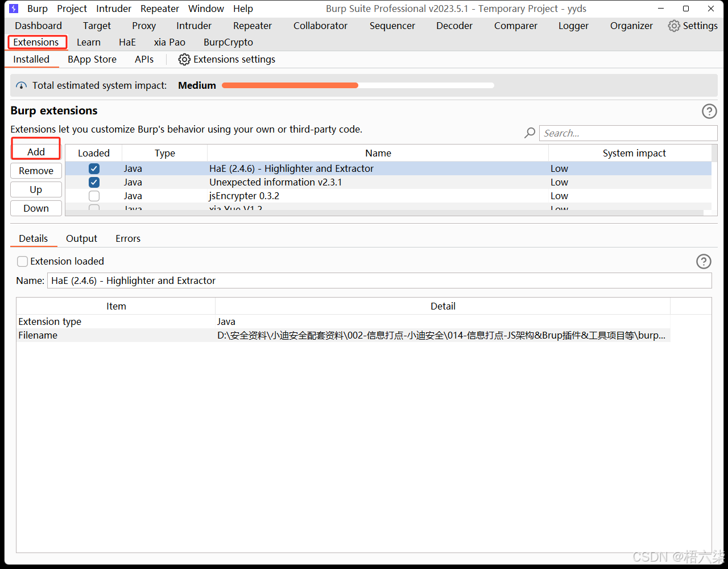Image resolution: width=728 pixels, height=569 pixels.
Task: Sort by the Loaded column header
Action: pyautogui.click(x=94, y=153)
